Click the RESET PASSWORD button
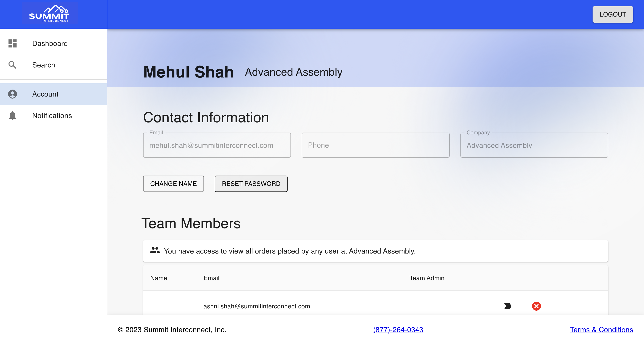644x344 pixels. (x=251, y=183)
